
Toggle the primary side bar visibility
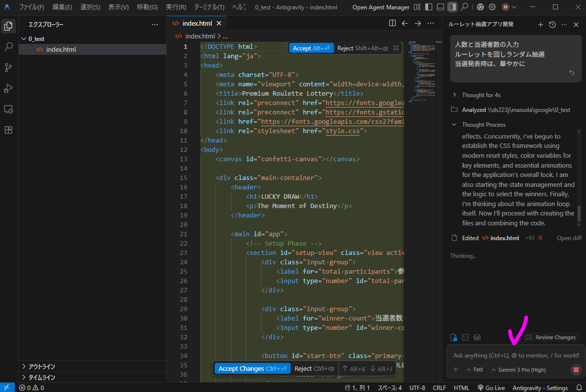[429, 7]
